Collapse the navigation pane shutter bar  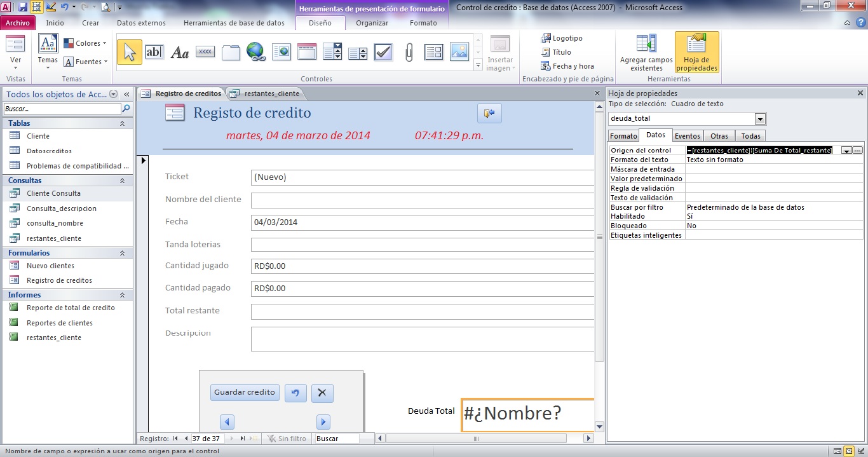[x=126, y=94]
